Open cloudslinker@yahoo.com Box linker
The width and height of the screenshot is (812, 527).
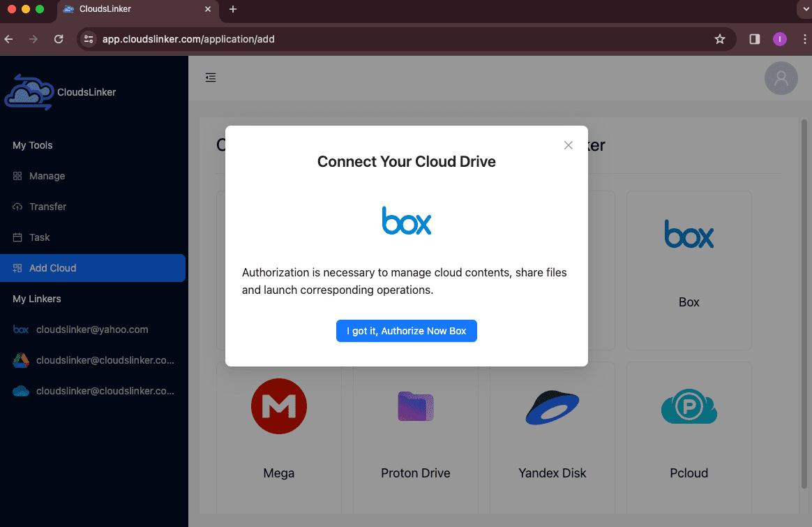[x=93, y=329]
